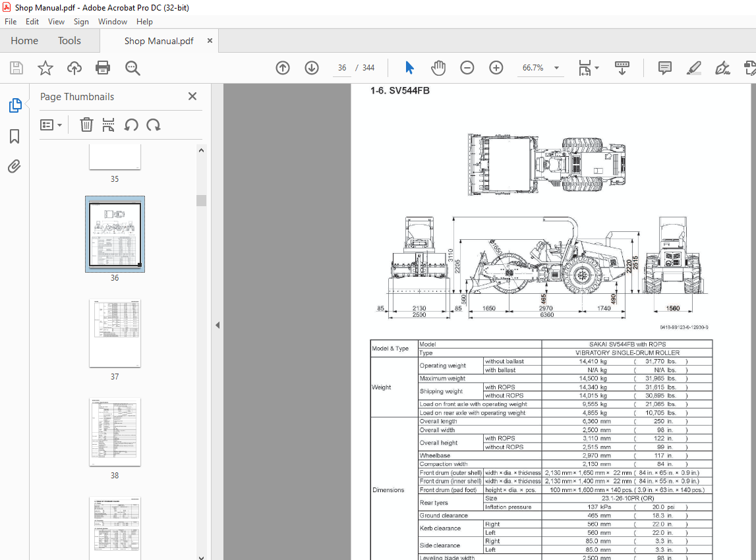The image size is (756, 560).
Task: Click the 'Ground clearance' row label
Action: (x=444, y=516)
